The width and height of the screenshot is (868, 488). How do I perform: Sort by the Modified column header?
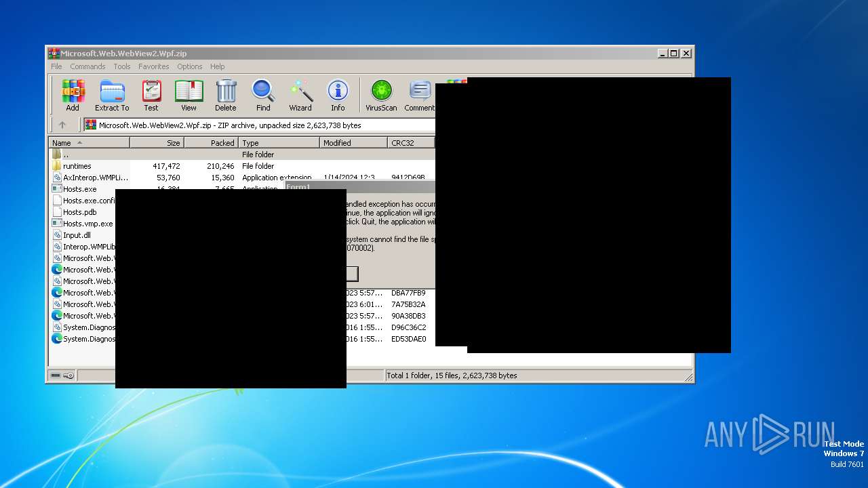pos(353,143)
